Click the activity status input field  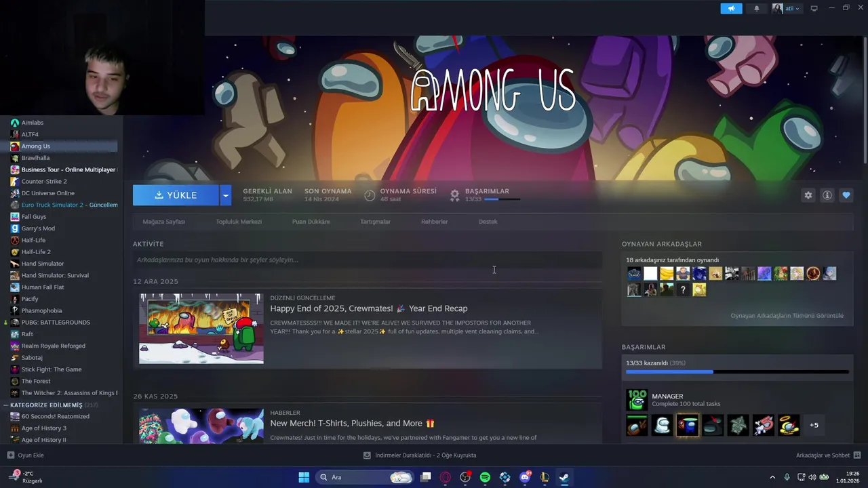coord(367,260)
